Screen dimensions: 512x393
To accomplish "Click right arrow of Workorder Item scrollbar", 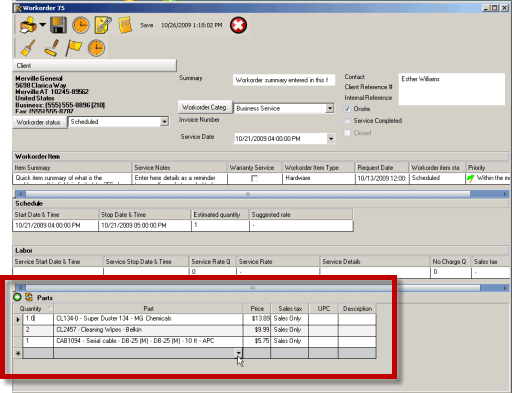I will pyautogui.click(x=505, y=194).
